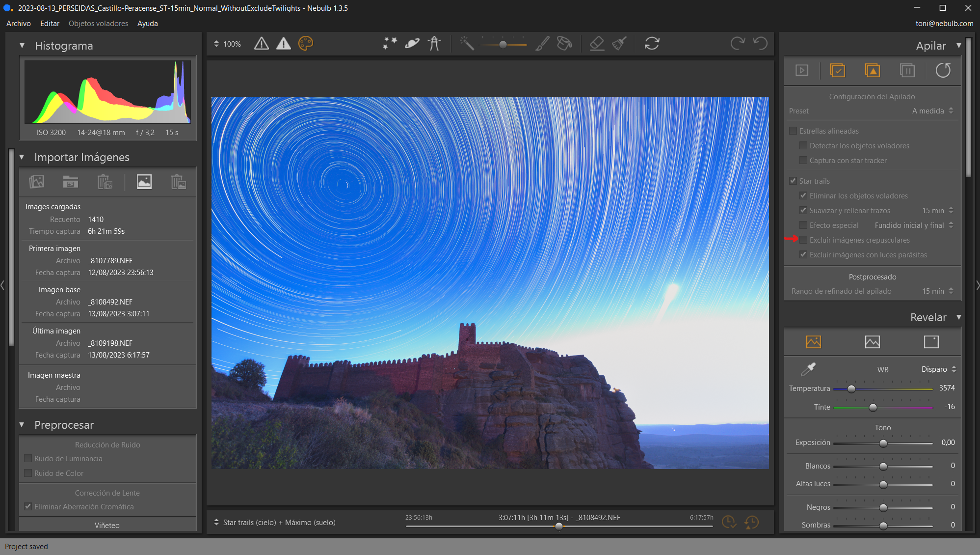Click the middle picture icon in Revelar
Image resolution: width=980 pixels, height=555 pixels.
click(873, 342)
